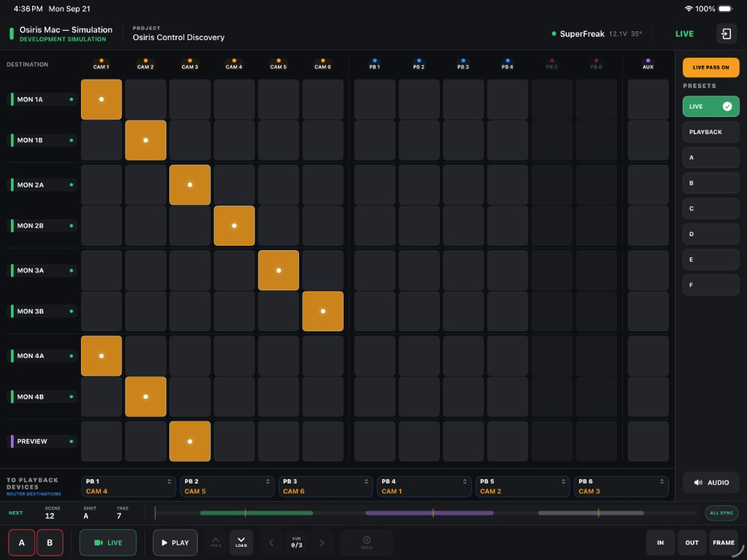Select preset D
The width and height of the screenshot is (747, 560).
coord(711,234)
